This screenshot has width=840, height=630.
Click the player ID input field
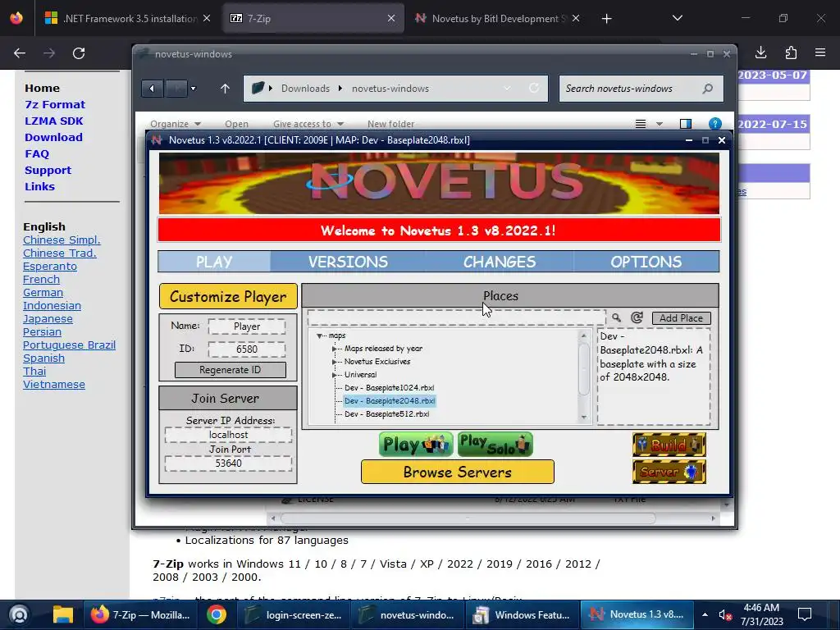click(x=247, y=349)
